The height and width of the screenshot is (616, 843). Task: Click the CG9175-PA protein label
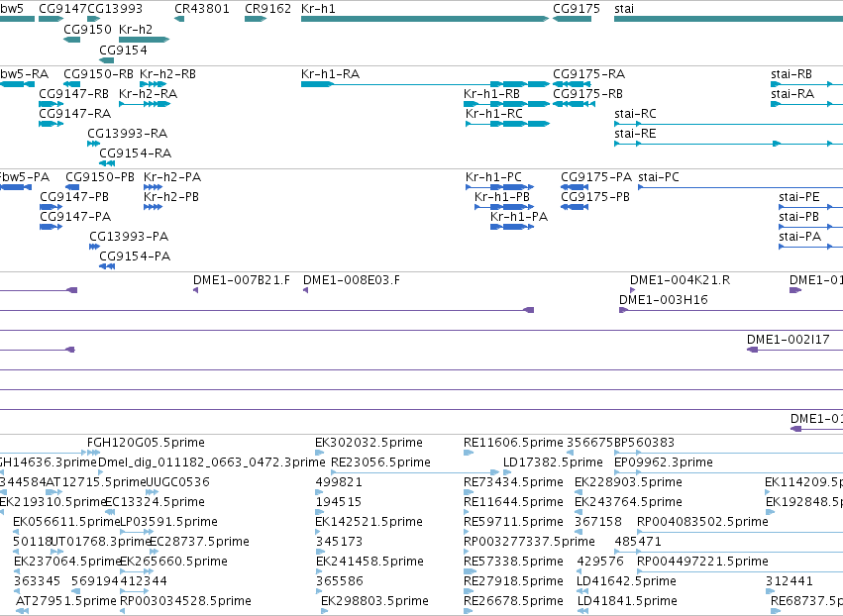tap(596, 177)
